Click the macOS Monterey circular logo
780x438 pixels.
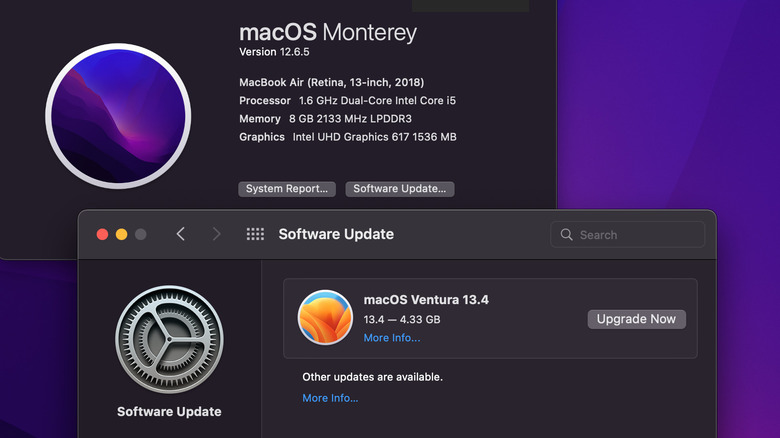118,115
